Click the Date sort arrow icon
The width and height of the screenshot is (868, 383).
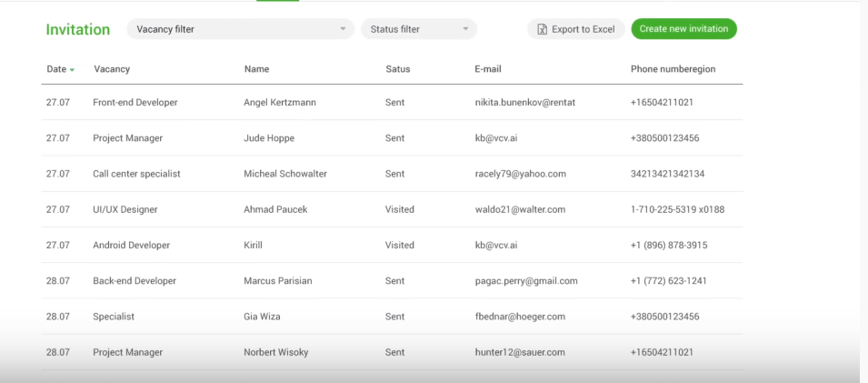pos(72,70)
